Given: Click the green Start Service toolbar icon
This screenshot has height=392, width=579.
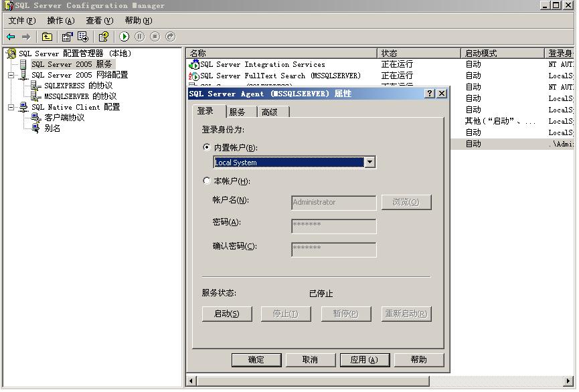Looking at the screenshot, I should (x=125, y=37).
